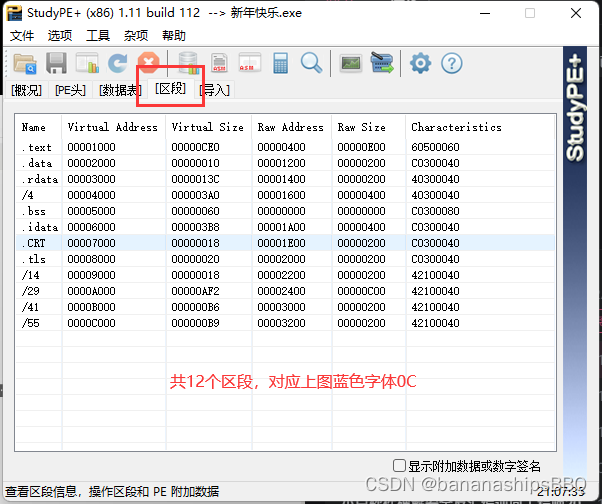Click the Raw Address column header
602x504 pixels.
click(292, 127)
